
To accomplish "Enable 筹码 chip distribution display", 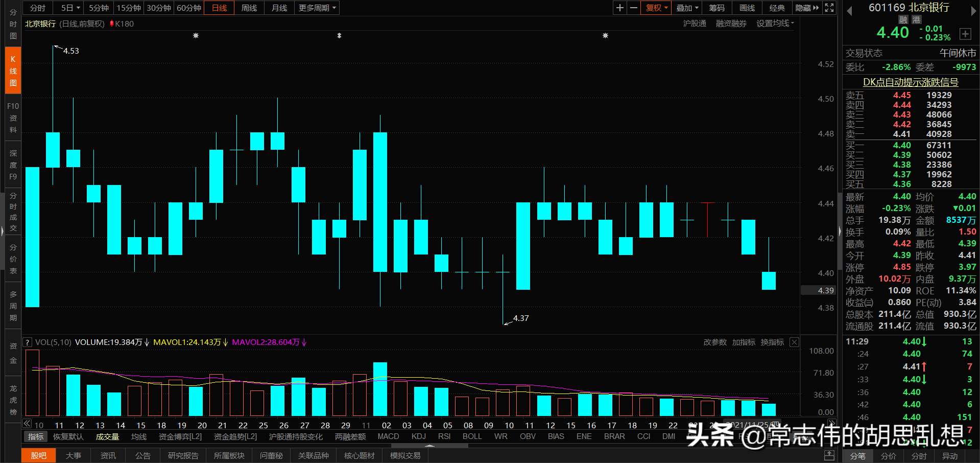I will pos(716,8).
